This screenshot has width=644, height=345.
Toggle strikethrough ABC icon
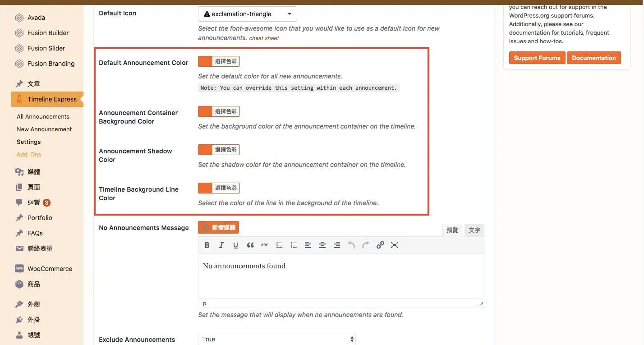pyautogui.click(x=265, y=245)
